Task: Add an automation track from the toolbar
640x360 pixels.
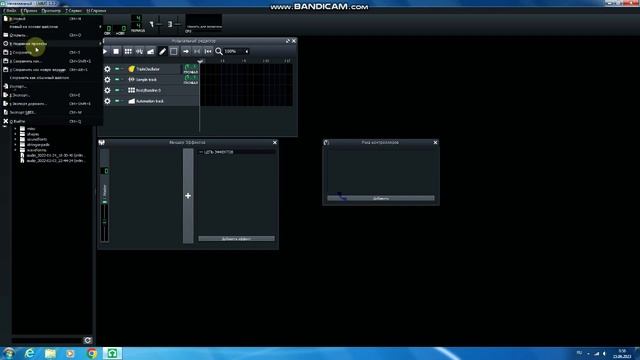Action: click(151, 51)
